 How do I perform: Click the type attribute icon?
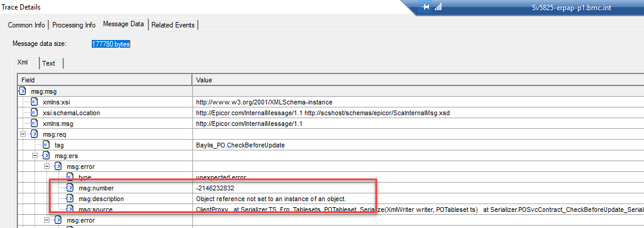[x=70, y=177]
